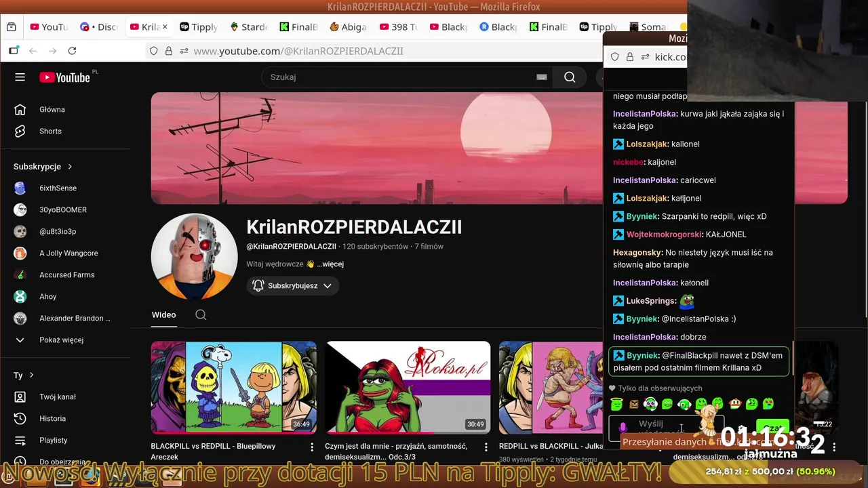Open the Firefox list-all-tabs button

11,27
